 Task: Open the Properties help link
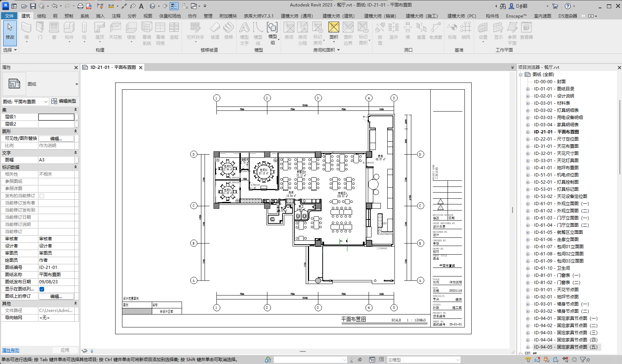[x=11, y=350]
